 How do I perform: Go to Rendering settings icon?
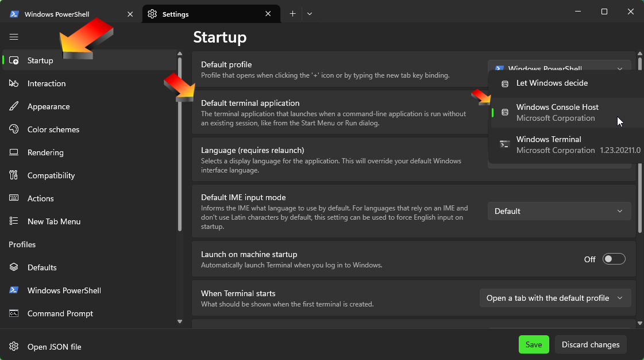tap(14, 152)
